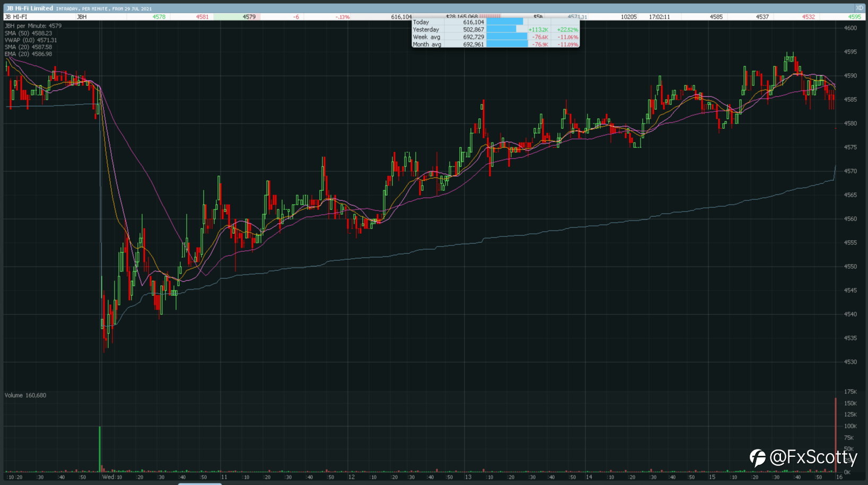Click the green 4578 bid price cell

(159, 17)
